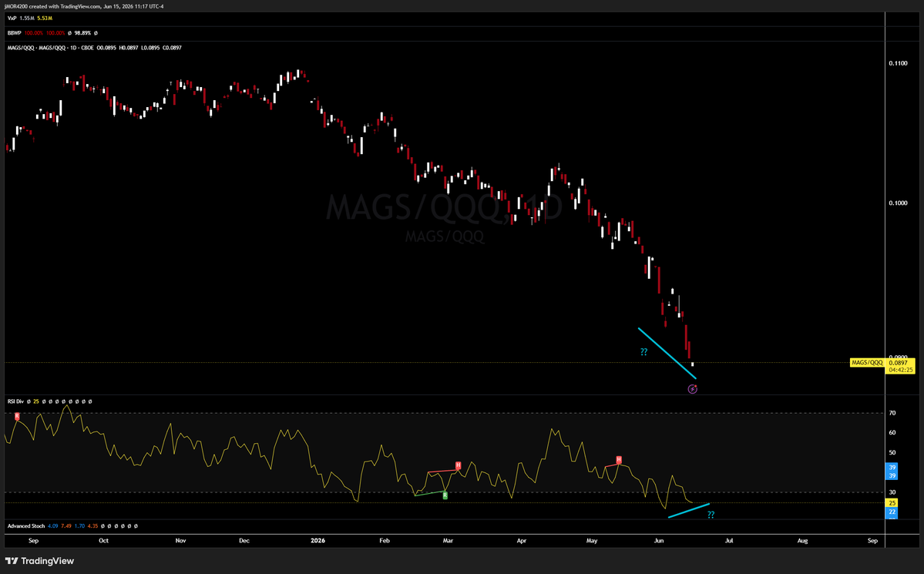Click the cyan ?? annotation on RSI pane
The width and height of the screenshot is (924, 574).
click(x=711, y=515)
